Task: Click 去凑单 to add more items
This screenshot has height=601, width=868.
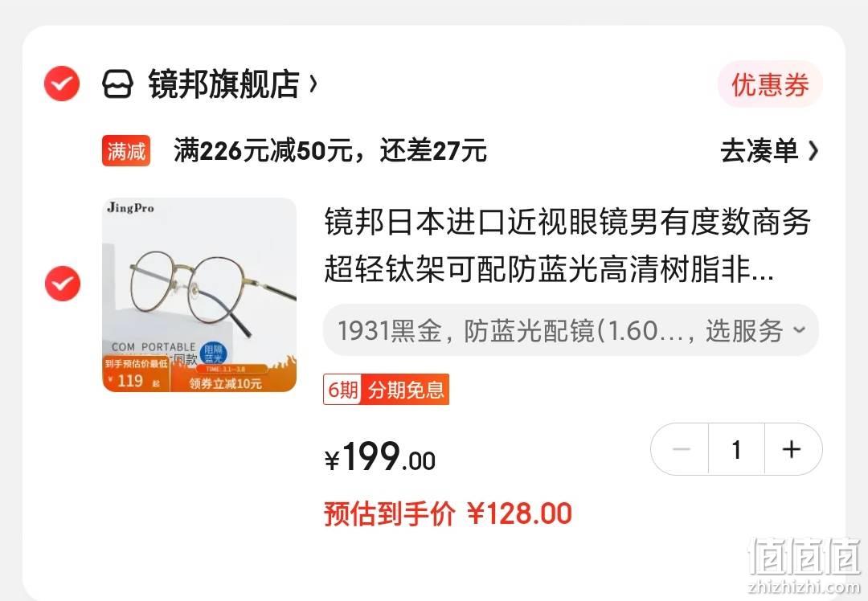Action: (x=759, y=150)
